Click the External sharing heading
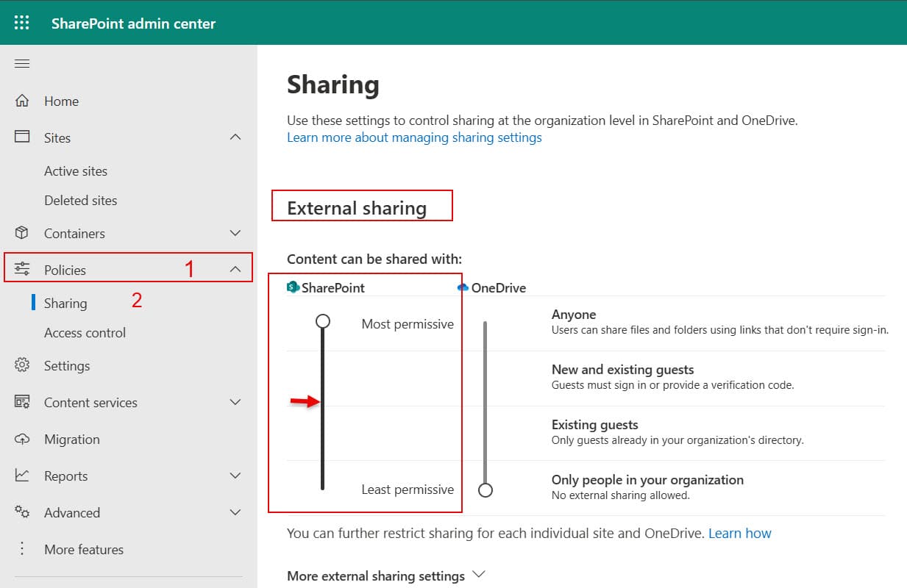The width and height of the screenshot is (907, 588). click(357, 208)
